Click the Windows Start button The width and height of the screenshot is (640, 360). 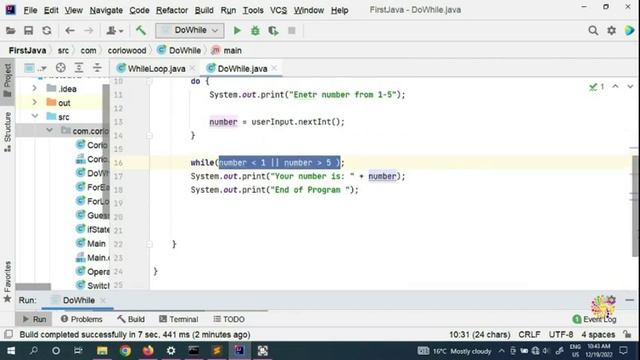11,351
